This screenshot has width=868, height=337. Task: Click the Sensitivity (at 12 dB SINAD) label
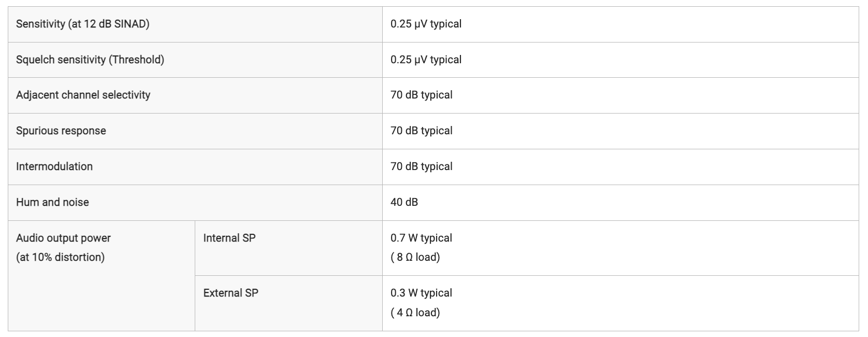point(83,24)
